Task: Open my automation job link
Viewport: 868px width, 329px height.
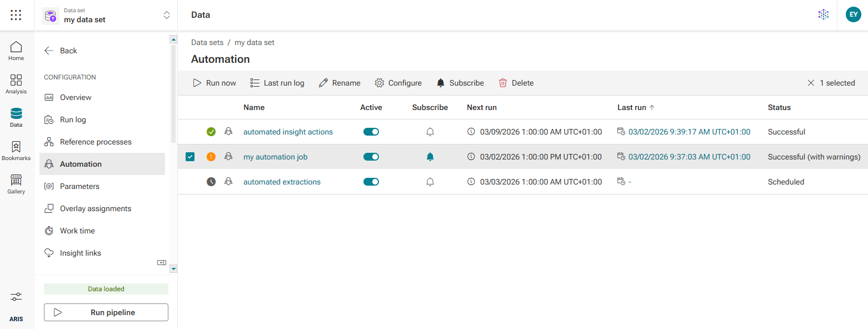Action: pos(276,157)
